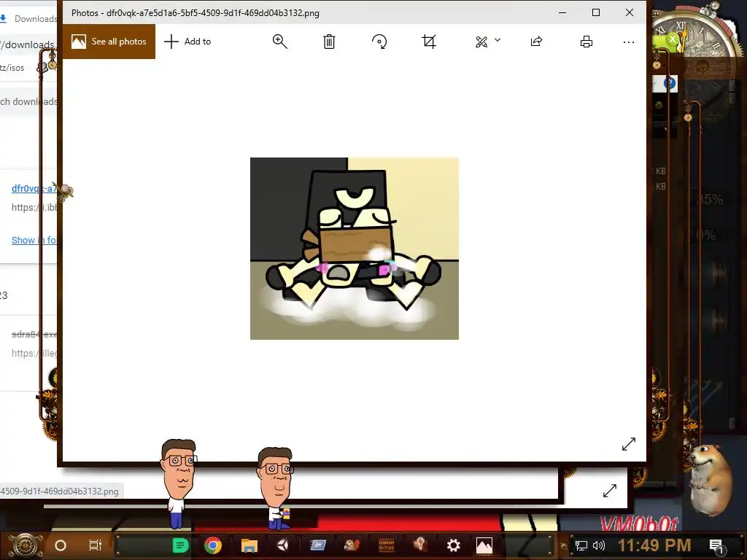Screen dimensions: 747x560
Task: Share the photo using the share icon
Action: coord(536,42)
